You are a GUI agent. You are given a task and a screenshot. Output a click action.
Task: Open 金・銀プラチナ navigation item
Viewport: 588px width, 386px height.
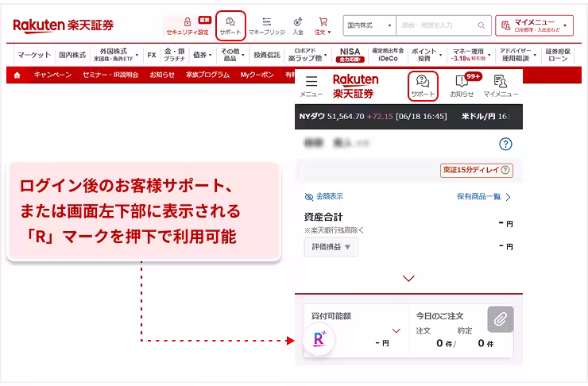click(x=174, y=55)
